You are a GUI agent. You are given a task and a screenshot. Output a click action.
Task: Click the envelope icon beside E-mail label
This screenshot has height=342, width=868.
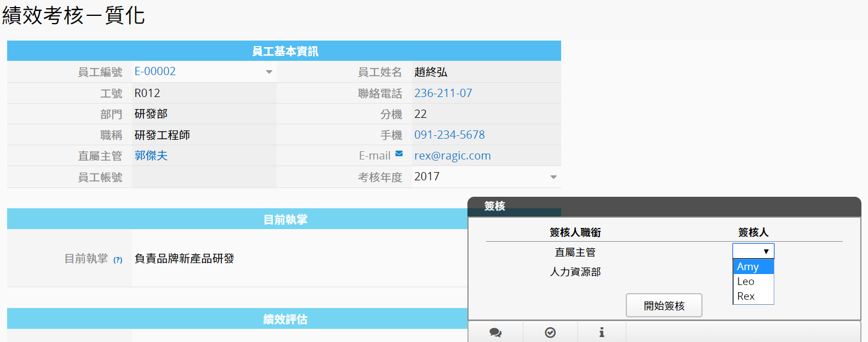click(x=399, y=154)
